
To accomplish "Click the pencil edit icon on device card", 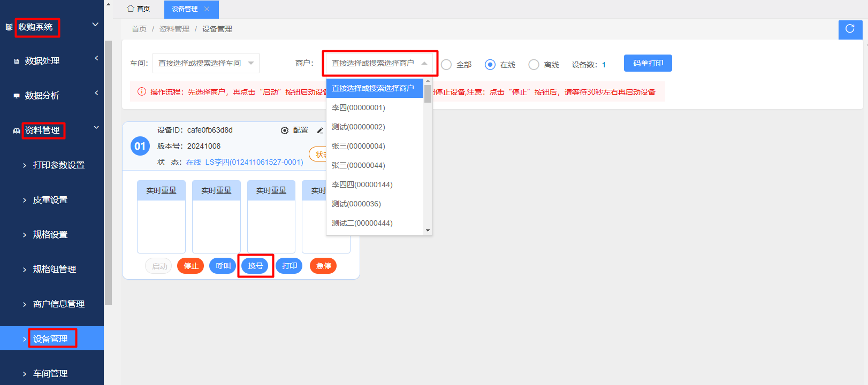I will pos(320,130).
